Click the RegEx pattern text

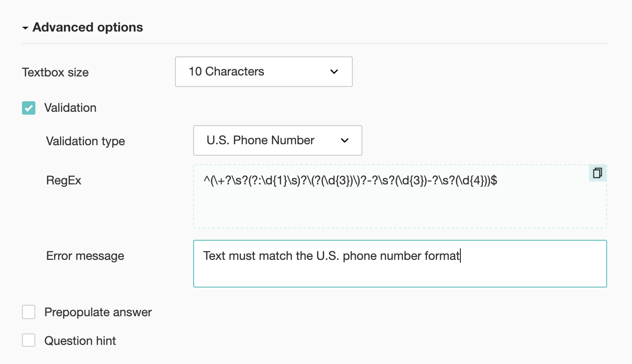pos(350,181)
